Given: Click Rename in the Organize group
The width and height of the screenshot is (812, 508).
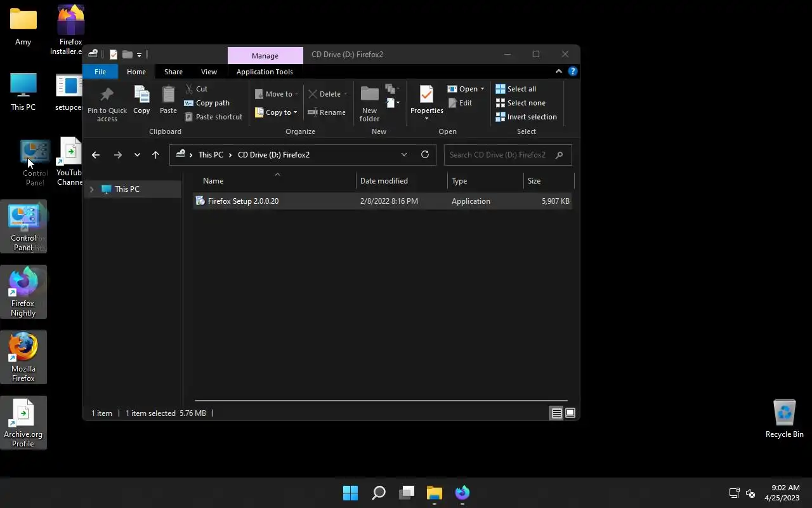Looking at the screenshot, I should pyautogui.click(x=327, y=112).
